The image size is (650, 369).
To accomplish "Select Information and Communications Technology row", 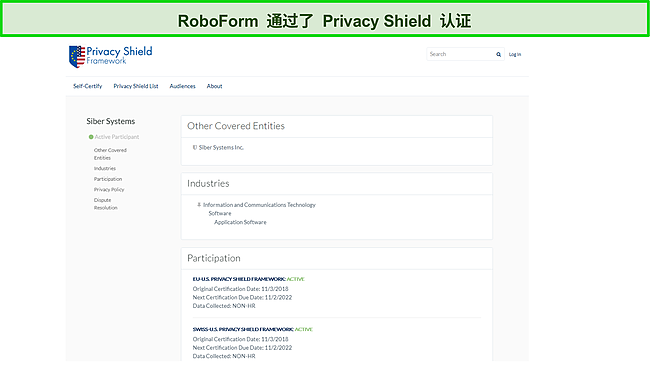I will click(x=259, y=205).
